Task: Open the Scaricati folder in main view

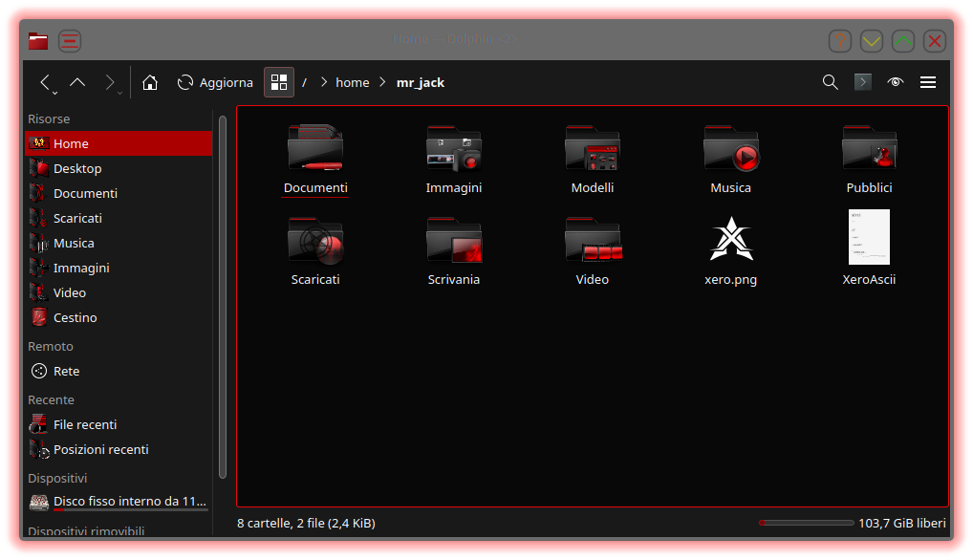Action: pyautogui.click(x=315, y=240)
